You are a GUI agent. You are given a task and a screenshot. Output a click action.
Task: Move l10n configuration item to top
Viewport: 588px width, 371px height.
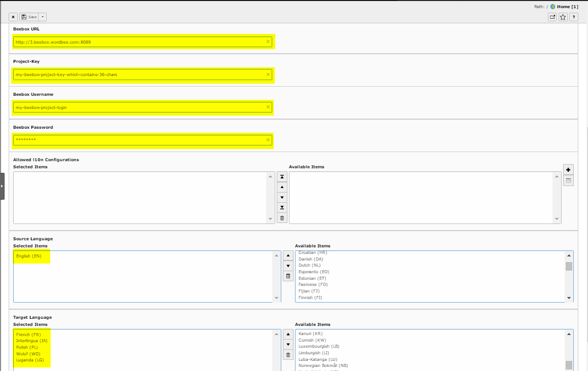283,177
